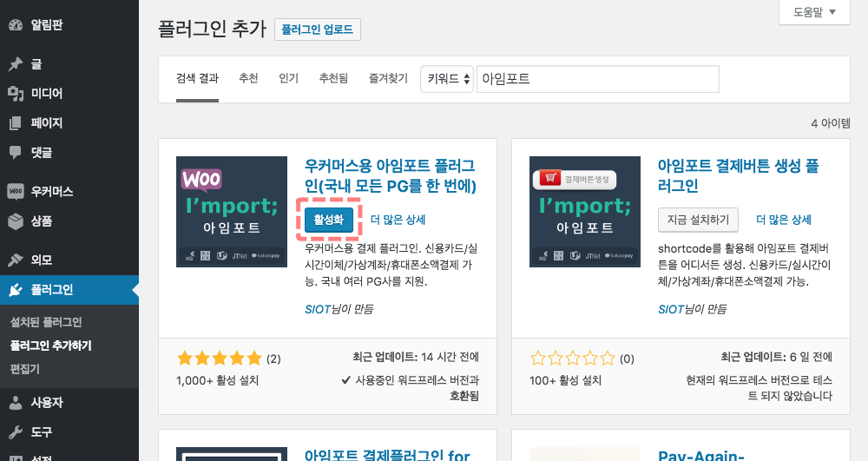This screenshot has width=868, height=461.
Task: Click the 우커머스 Woo icon
Action: [16, 192]
